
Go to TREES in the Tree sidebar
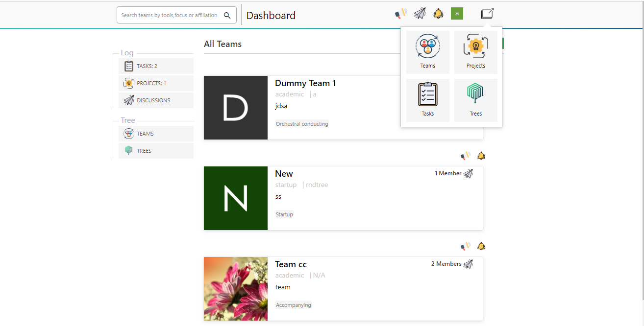pos(156,151)
